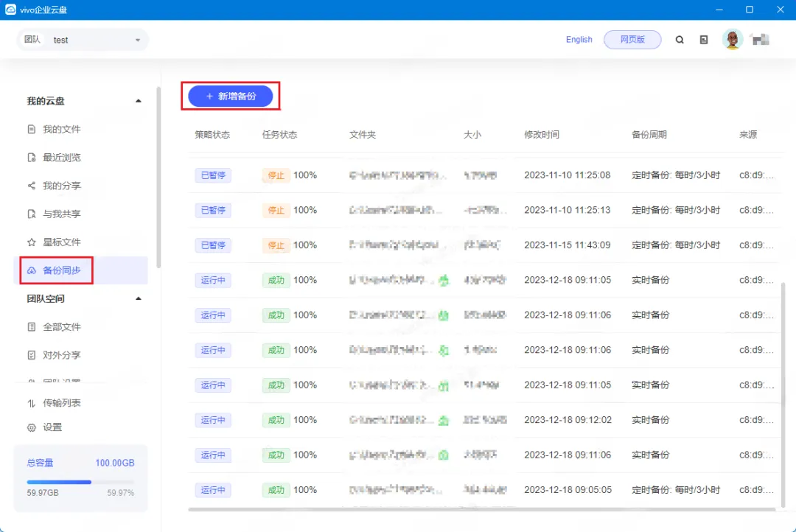The height and width of the screenshot is (532, 796).
Task: Open the search icon in top bar
Action: (680, 40)
